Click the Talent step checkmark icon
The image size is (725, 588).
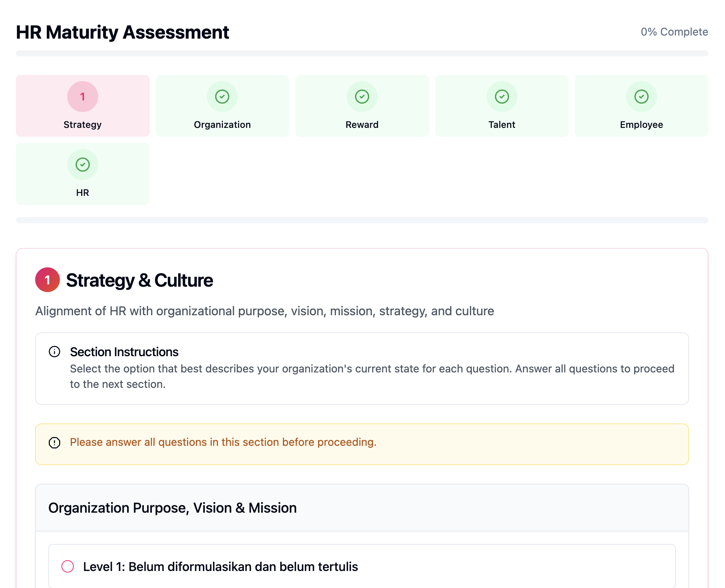(x=502, y=97)
